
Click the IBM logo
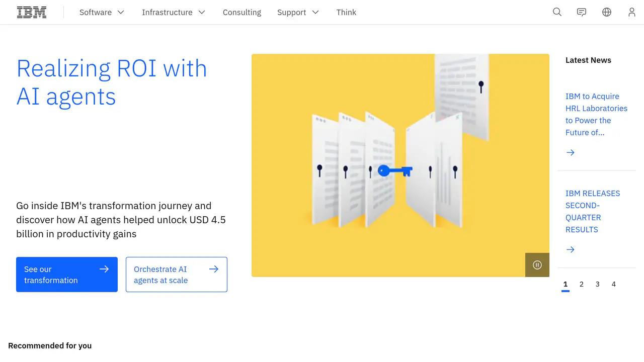(x=32, y=12)
